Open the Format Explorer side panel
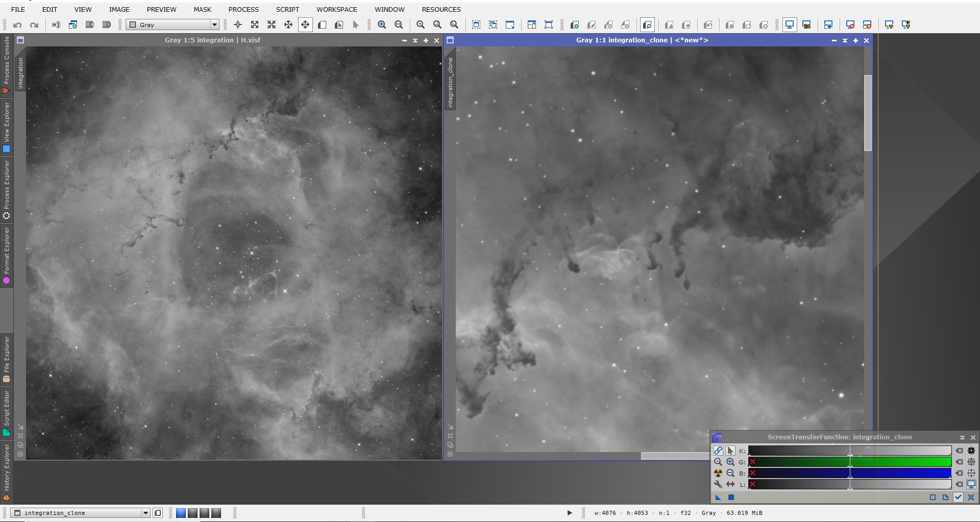980x522 pixels. click(x=7, y=255)
